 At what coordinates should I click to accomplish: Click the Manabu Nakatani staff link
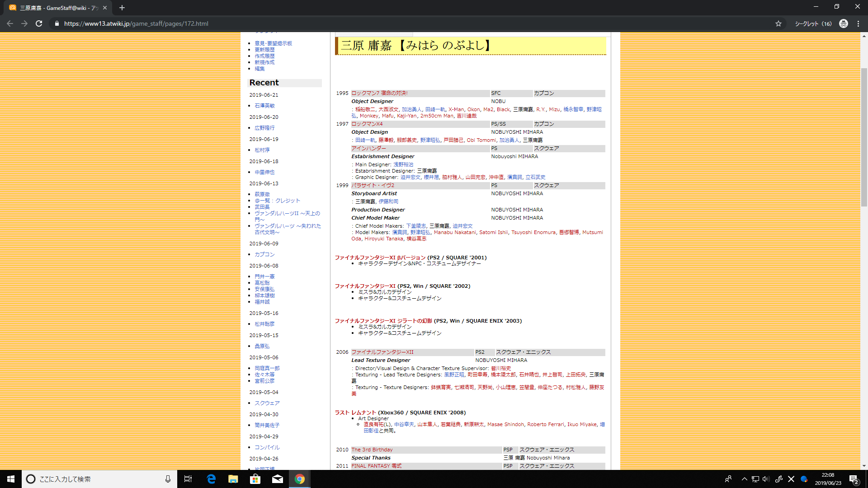coord(455,232)
